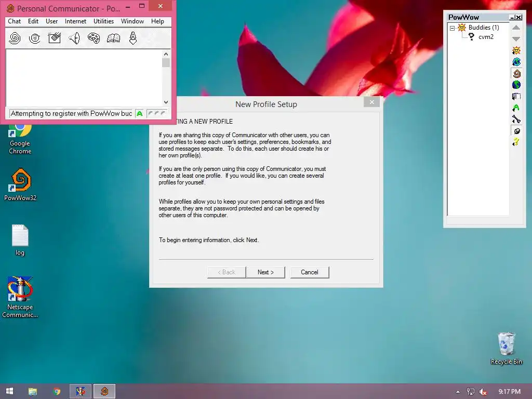
Task: Open the Windows Start button
Action: pos(9,391)
